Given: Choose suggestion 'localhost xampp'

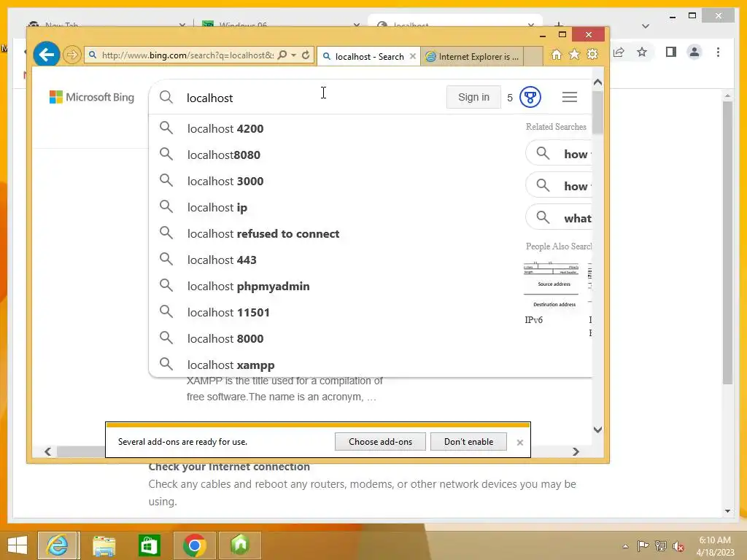Looking at the screenshot, I should click(x=371, y=365).
